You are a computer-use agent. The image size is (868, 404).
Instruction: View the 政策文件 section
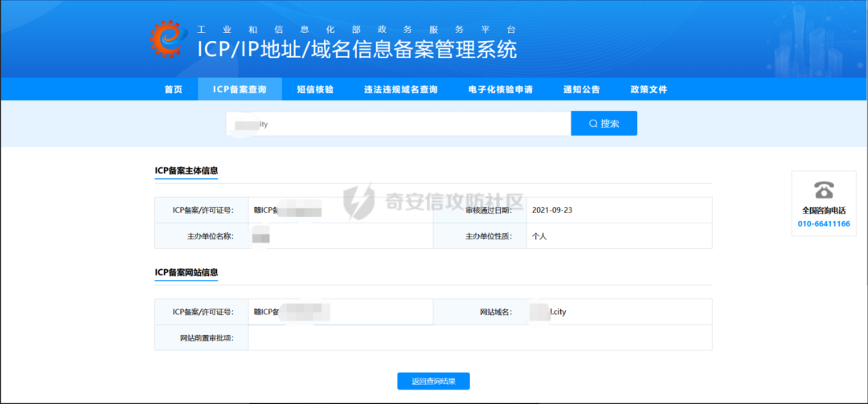click(649, 89)
